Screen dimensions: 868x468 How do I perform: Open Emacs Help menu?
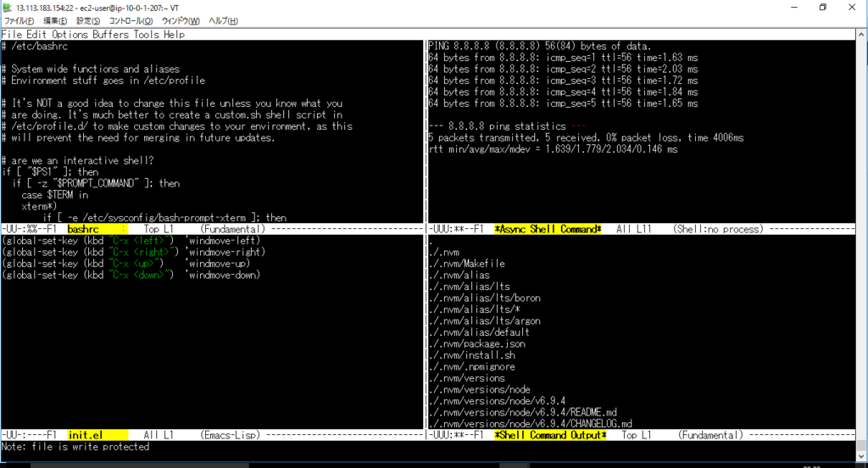click(x=174, y=35)
